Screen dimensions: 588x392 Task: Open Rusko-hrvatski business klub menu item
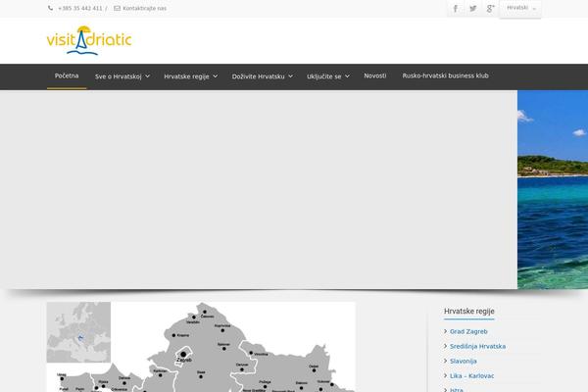(446, 75)
